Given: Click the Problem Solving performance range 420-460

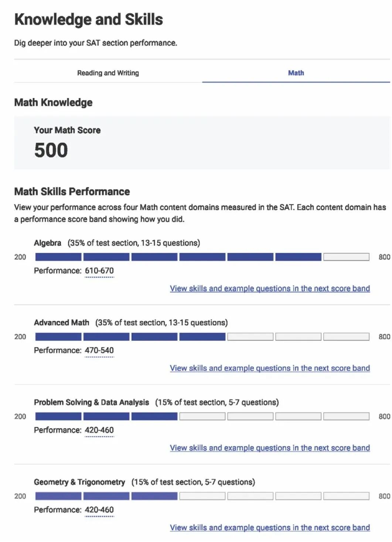Looking at the screenshot, I should [99, 430].
